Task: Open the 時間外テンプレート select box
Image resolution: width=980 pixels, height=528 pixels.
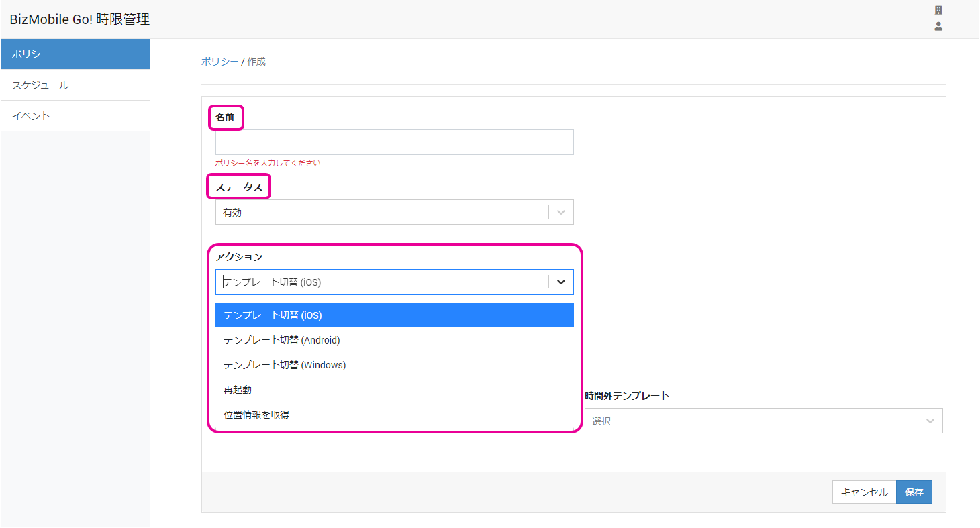Action: tap(750, 421)
